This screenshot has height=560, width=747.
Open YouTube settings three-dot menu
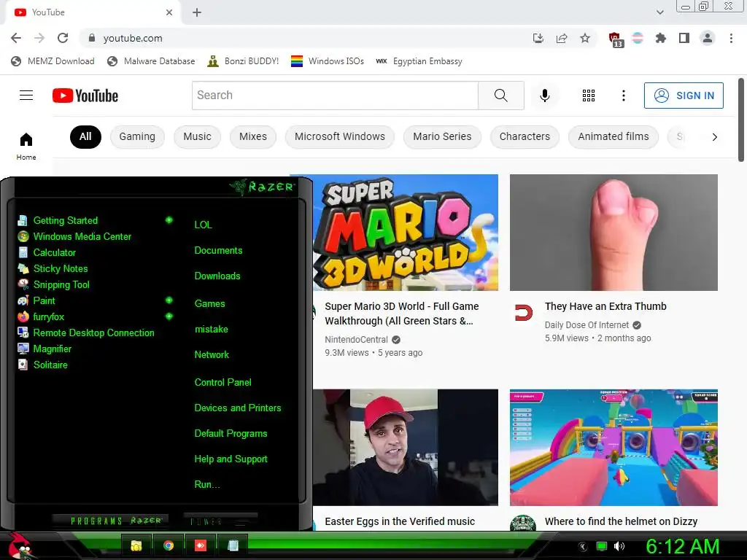623,96
